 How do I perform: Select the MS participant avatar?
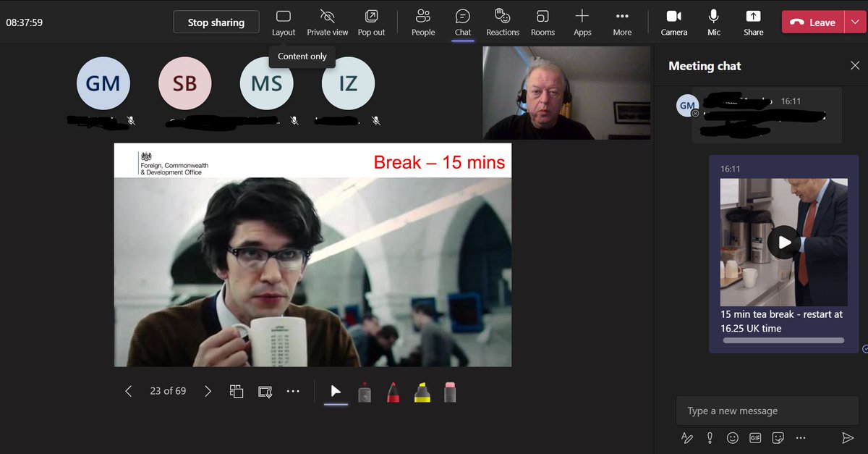click(x=267, y=84)
